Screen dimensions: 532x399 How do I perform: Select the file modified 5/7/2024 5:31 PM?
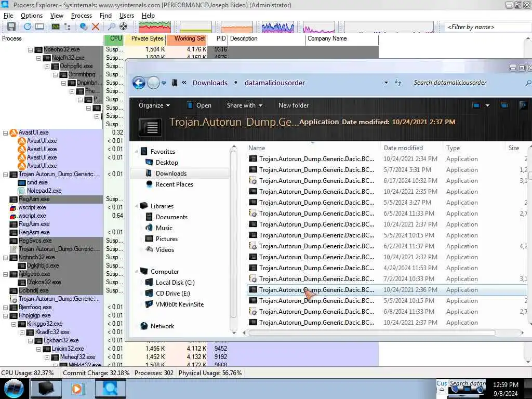(387, 170)
